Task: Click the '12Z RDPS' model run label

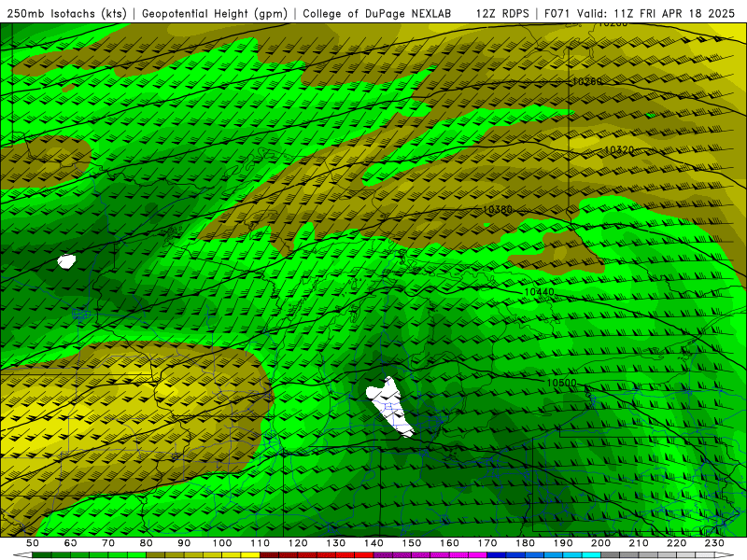Action: coord(502,14)
